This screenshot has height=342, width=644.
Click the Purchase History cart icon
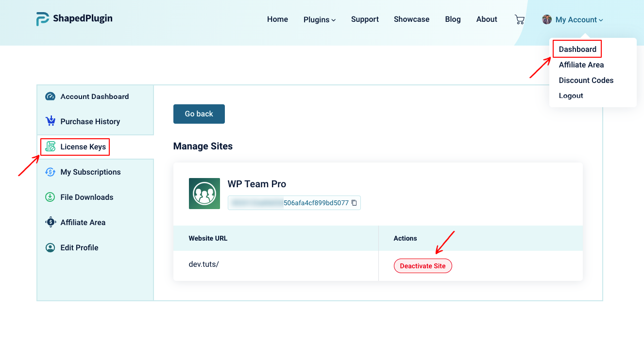tap(51, 121)
